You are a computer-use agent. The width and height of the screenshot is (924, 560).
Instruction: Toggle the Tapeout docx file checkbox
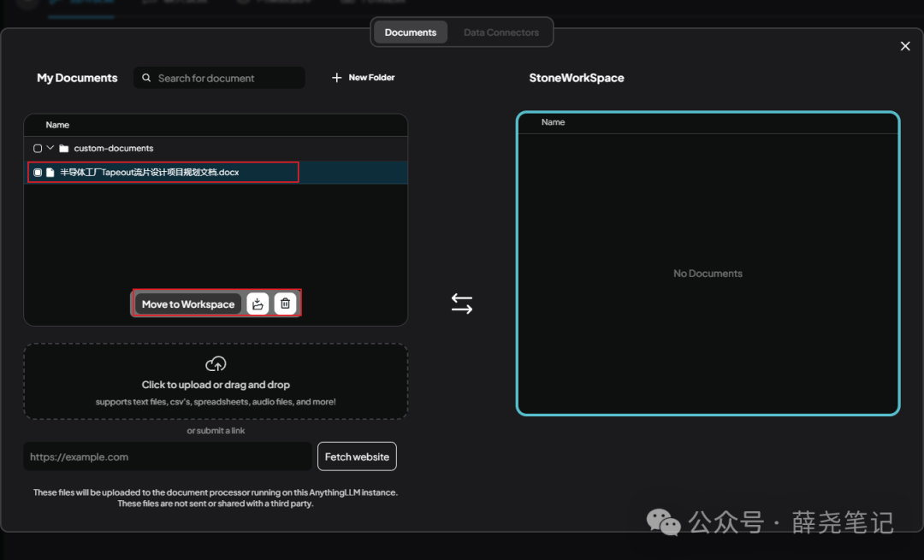click(38, 173)
